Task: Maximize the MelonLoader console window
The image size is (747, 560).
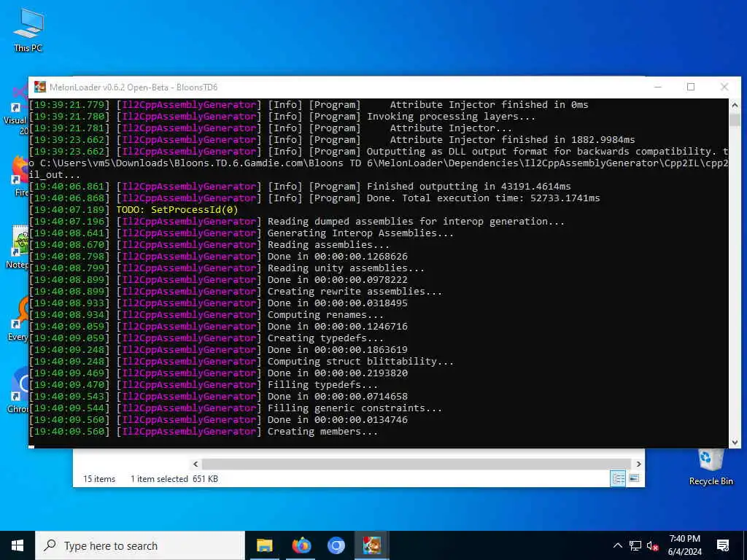Action: pos(691,87)
